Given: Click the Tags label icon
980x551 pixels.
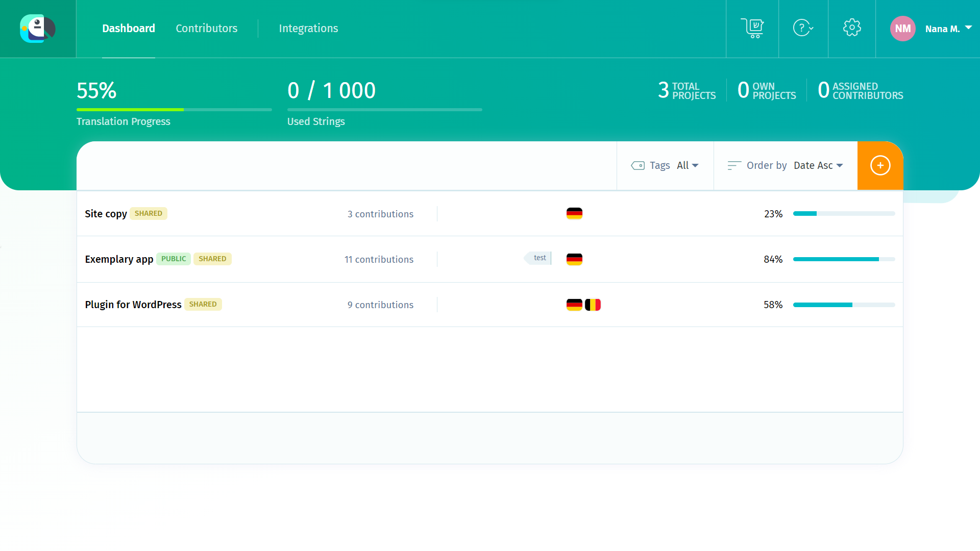Looking at the screenshot, I should 638,165.
